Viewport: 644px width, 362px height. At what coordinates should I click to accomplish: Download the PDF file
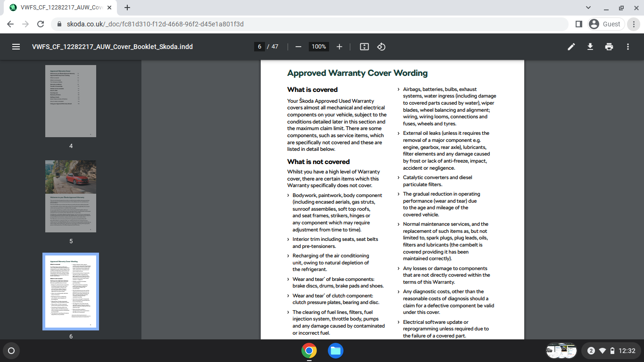(590, 47)
